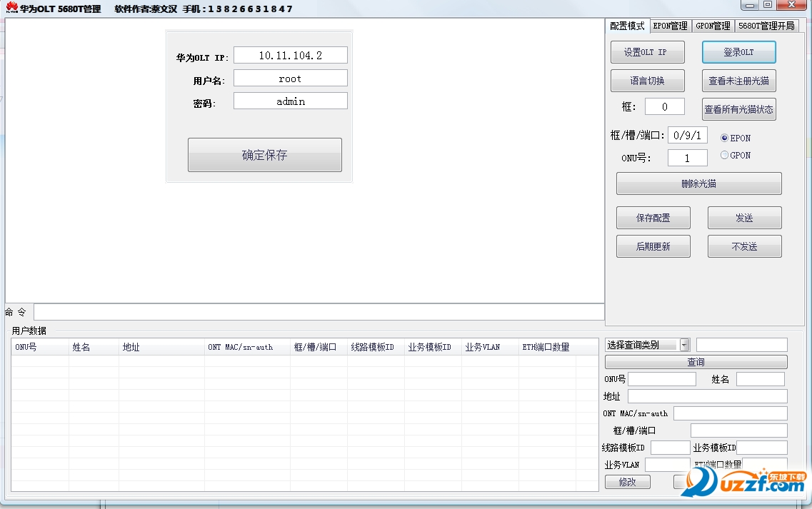The width and height of the screenshot is (812, 509).
Task: Sort table by ETH端口数量 column header
Action: point(547,347)
